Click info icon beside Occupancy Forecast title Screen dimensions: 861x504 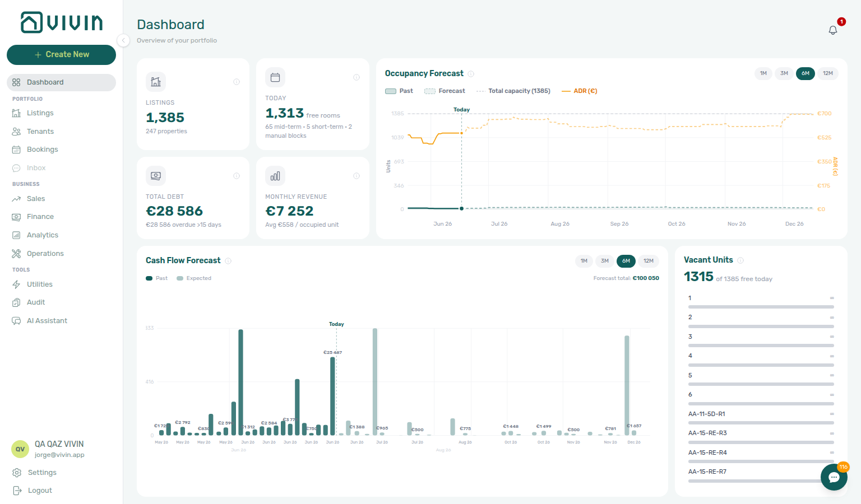[x=471, y=74]
